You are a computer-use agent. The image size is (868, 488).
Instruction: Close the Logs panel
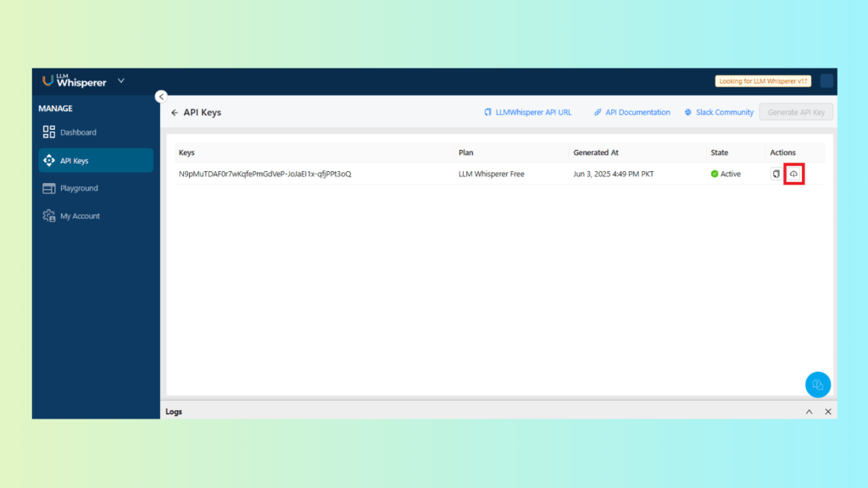point(828,412)
